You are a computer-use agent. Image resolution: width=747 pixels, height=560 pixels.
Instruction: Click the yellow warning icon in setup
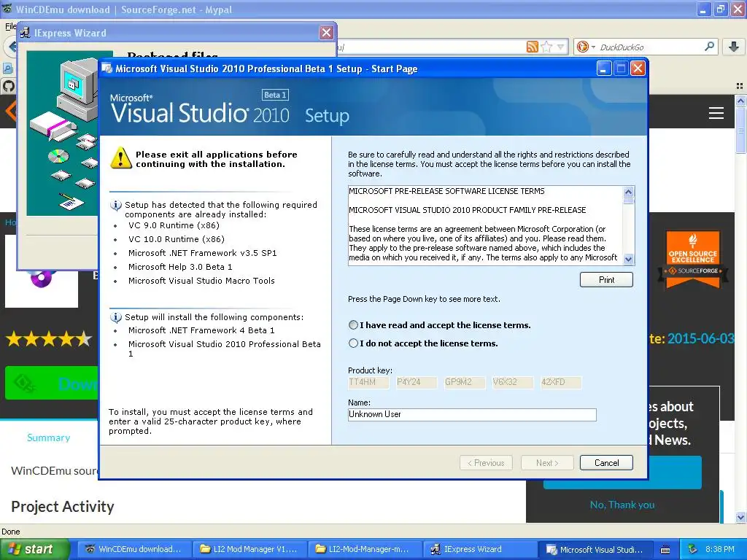click(121, 157)
